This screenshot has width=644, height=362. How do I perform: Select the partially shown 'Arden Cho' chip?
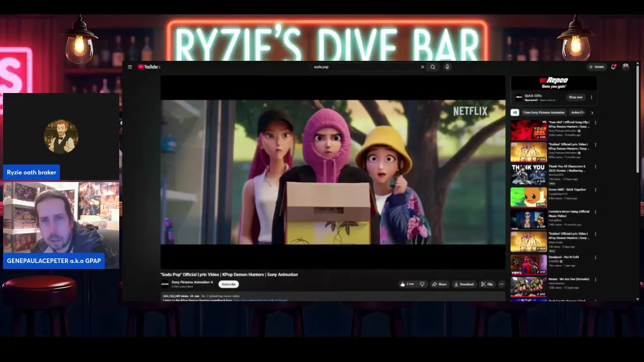click(x=578, y=113)
